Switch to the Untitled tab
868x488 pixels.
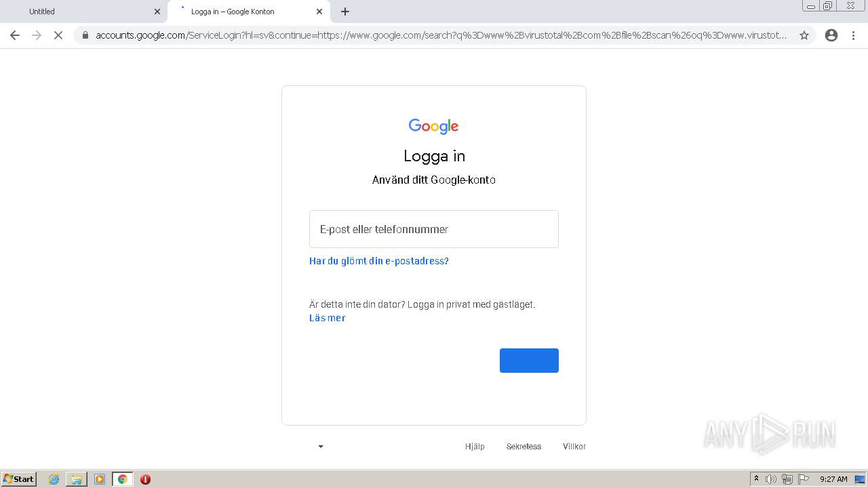[84, 12]
